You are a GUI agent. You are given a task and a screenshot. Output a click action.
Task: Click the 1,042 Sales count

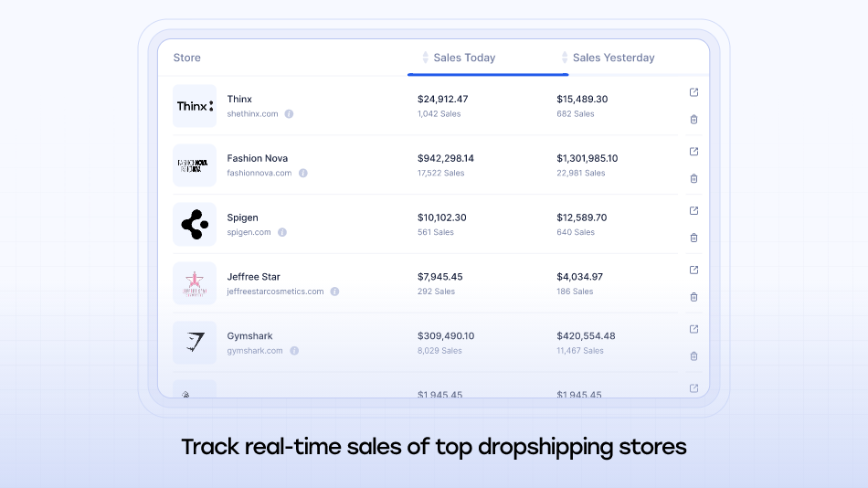click(x=439, y=113)
